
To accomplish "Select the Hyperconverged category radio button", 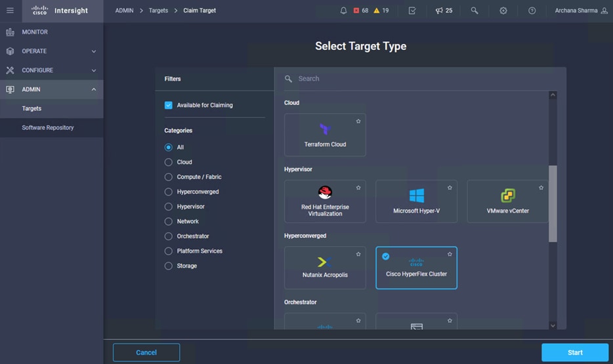I will click(168, 192).
